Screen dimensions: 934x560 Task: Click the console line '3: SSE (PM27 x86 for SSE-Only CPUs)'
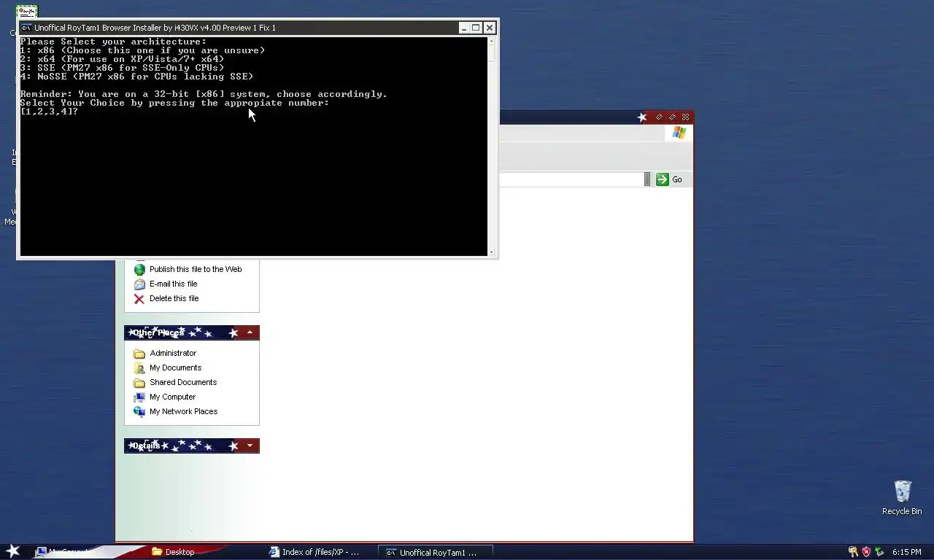pyautogui.click(x=122, y=68)
